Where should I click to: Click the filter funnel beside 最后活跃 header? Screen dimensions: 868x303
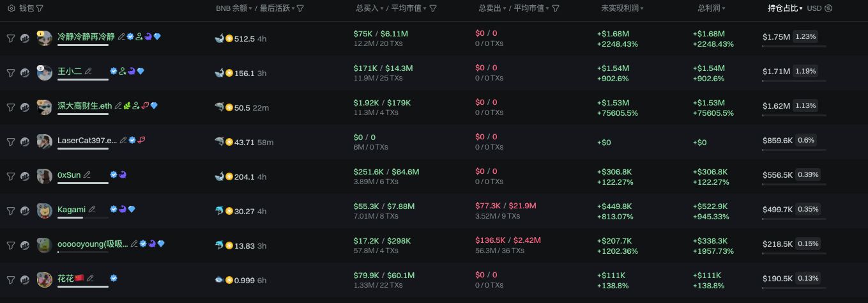pyautogui.click(x=300, y=8)
